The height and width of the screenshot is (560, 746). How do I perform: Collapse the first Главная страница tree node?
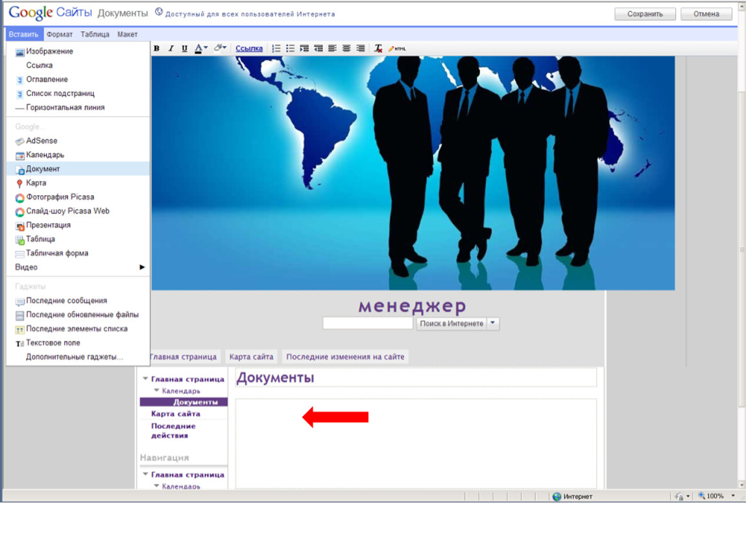pyautogui.click(x=145, y=379)
